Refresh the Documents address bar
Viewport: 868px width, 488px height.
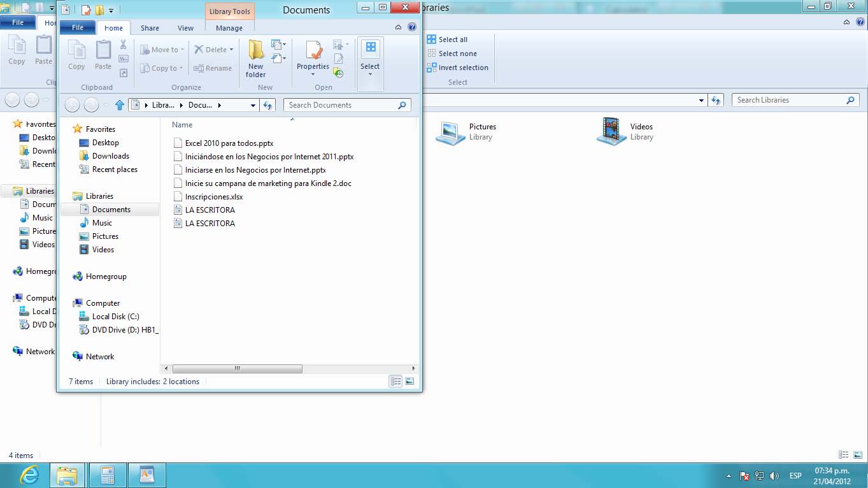click(268, 105)
